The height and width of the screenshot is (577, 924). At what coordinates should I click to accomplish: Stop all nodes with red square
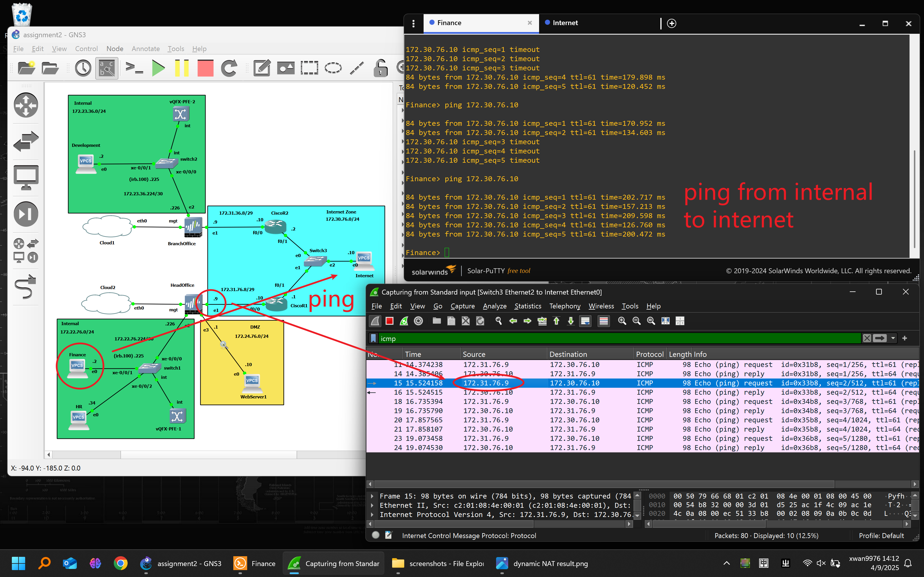tap(205, 68)
